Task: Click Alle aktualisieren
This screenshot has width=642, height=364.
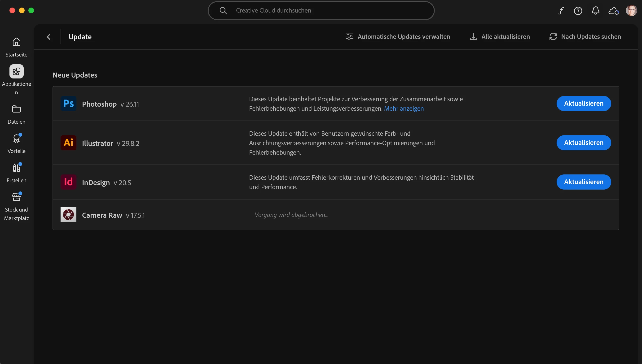Action: 500,36
